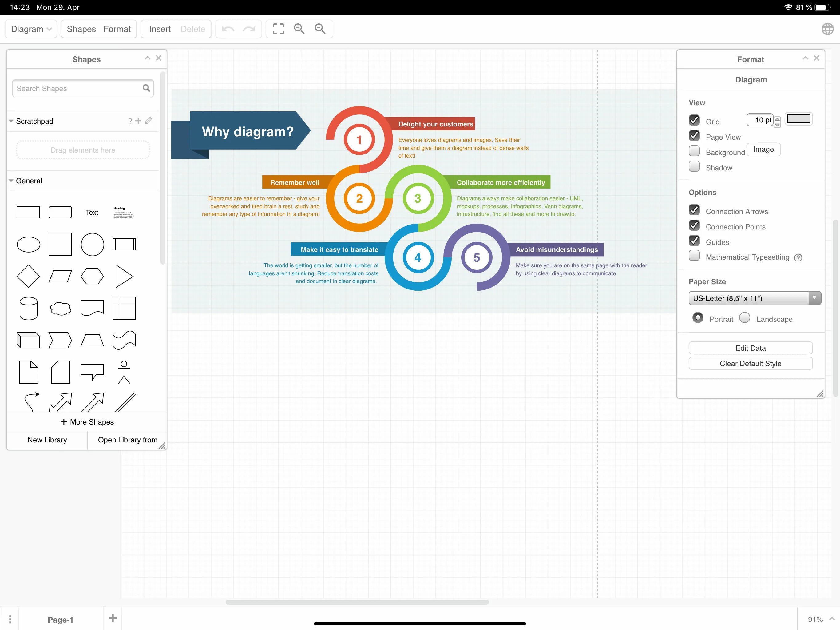The width and height of the screenshot is (840, 630).
Task: Collapse the General shapes section
Action: tap(11, 181)
